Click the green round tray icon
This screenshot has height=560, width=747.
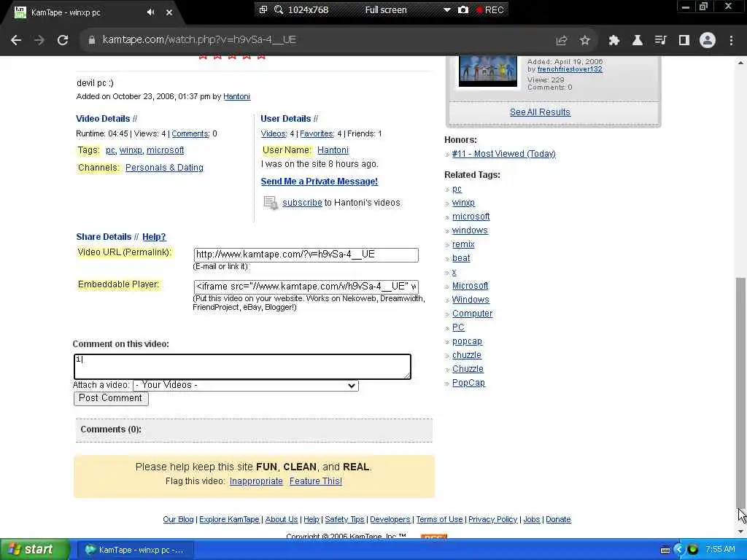click(x=693, y=550)
